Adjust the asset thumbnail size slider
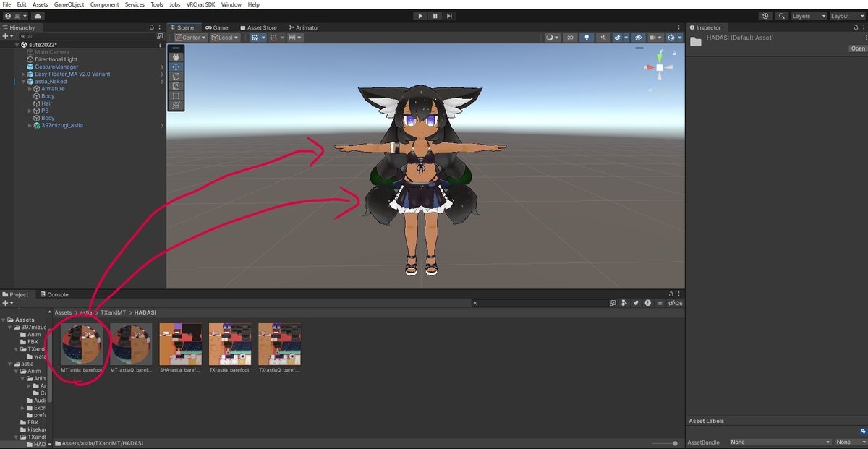Image resolution: width=868 pixels, height=449 pixels. pos(664,443)
